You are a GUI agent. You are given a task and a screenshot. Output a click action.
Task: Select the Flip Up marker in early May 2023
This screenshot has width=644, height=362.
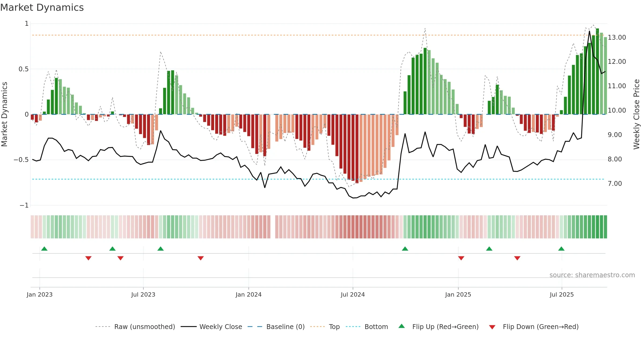click(x=112, y=249)
